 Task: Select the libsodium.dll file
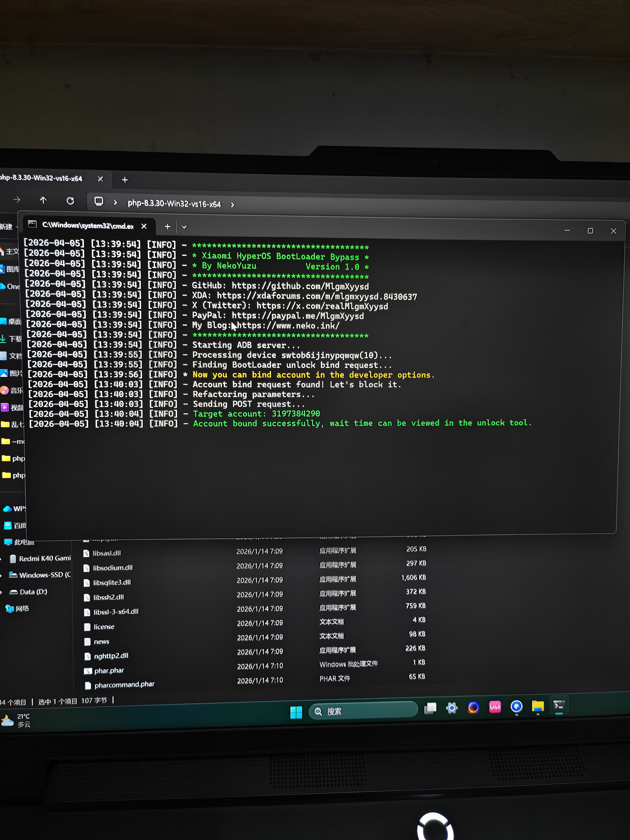113,568
